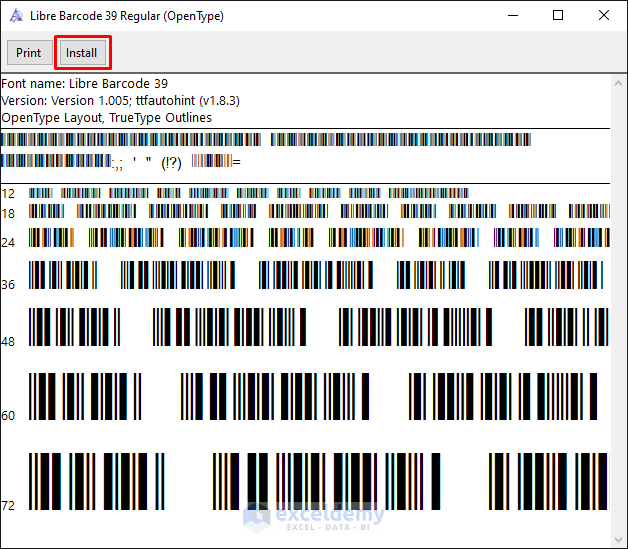The image size is (628, 549).
Task: Select the 'Version 1.005; ttfautohint' line
Action: click(x=120, y=101)
